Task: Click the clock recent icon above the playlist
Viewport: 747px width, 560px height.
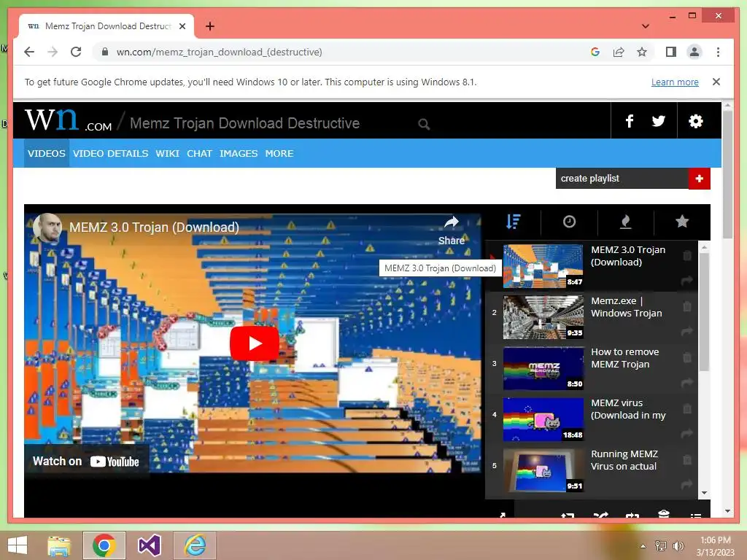Action: pyautogui.click(x=569, y=222)
